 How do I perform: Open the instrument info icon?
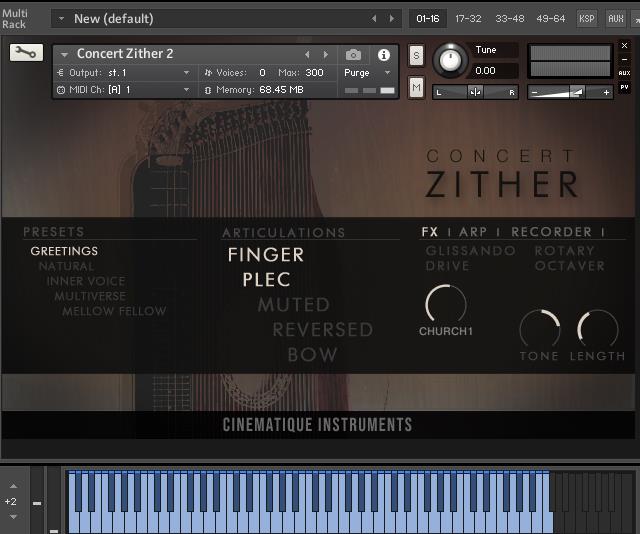(x=383, y=55)
